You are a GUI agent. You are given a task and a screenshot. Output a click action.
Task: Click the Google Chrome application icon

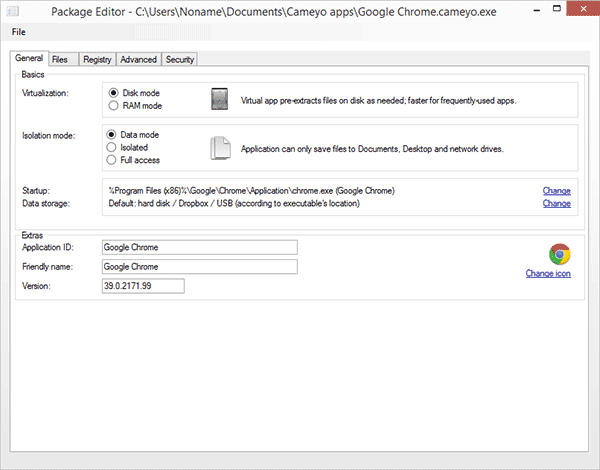click(x=559, y=254)
